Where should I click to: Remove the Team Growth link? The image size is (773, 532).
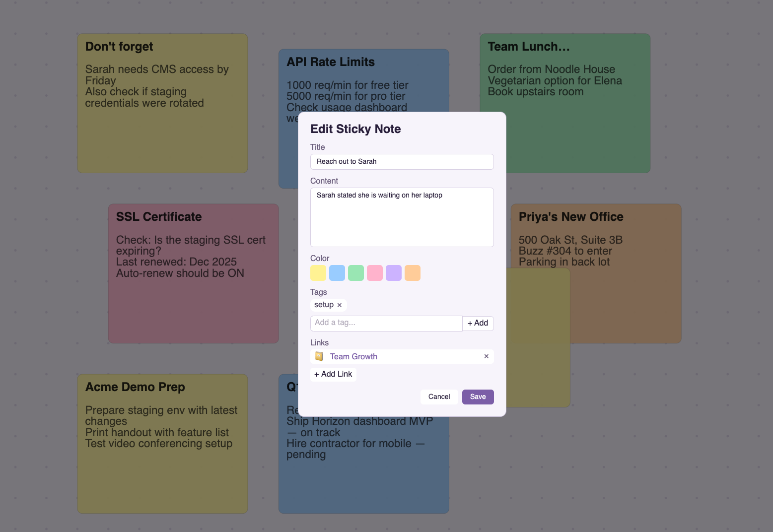point(486,356)
